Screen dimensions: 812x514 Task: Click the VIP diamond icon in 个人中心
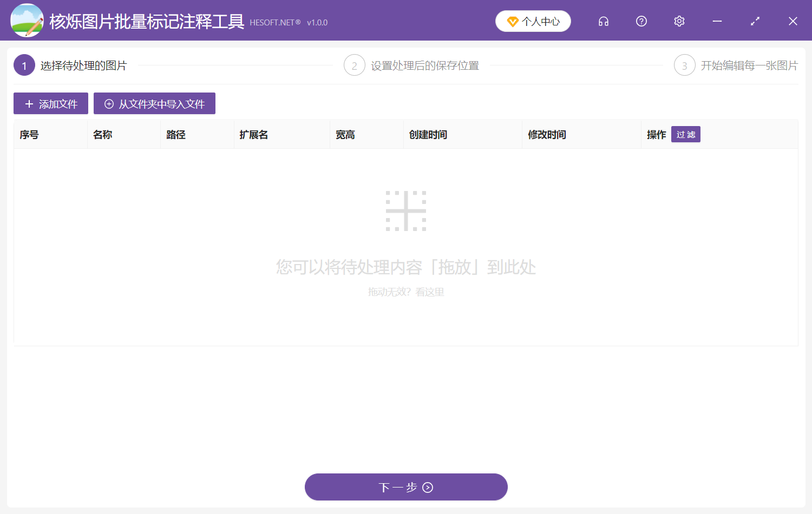pos(513,21)
